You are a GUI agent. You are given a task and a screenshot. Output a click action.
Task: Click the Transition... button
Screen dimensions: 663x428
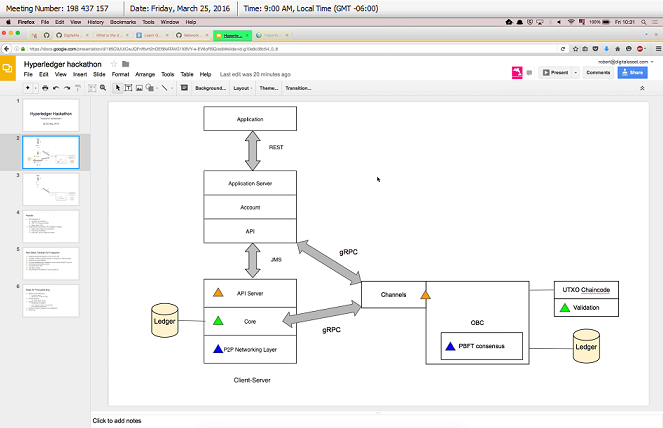[x=298, y=88]
